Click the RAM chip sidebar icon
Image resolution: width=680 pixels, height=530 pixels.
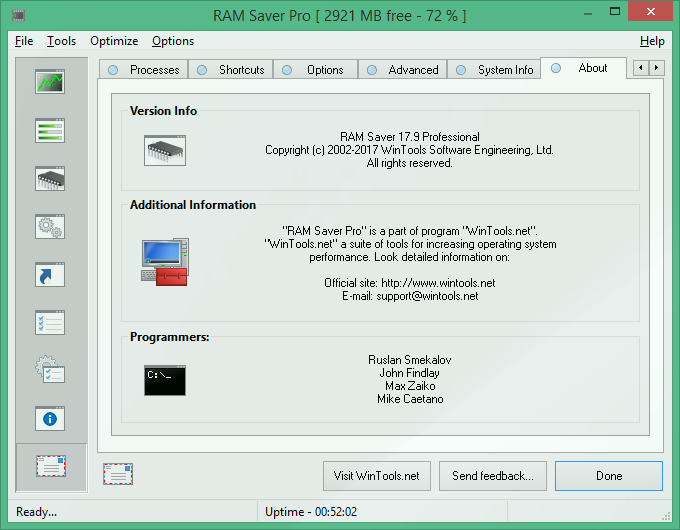click(50, 179)
